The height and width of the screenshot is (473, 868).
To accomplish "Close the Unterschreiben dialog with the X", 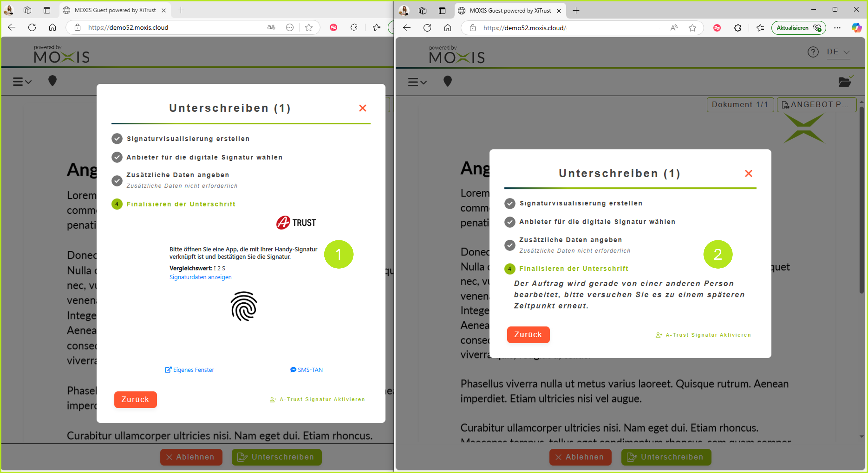I will (362, 108).
